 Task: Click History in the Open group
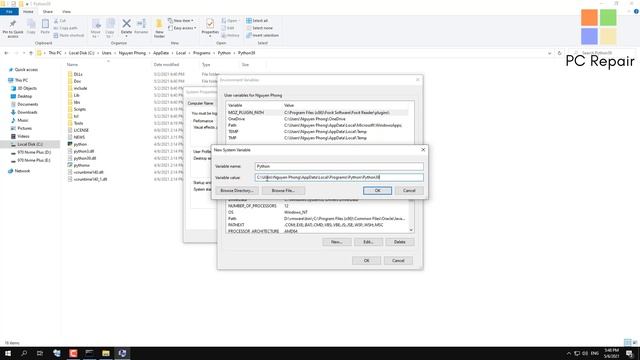[231, 35]
